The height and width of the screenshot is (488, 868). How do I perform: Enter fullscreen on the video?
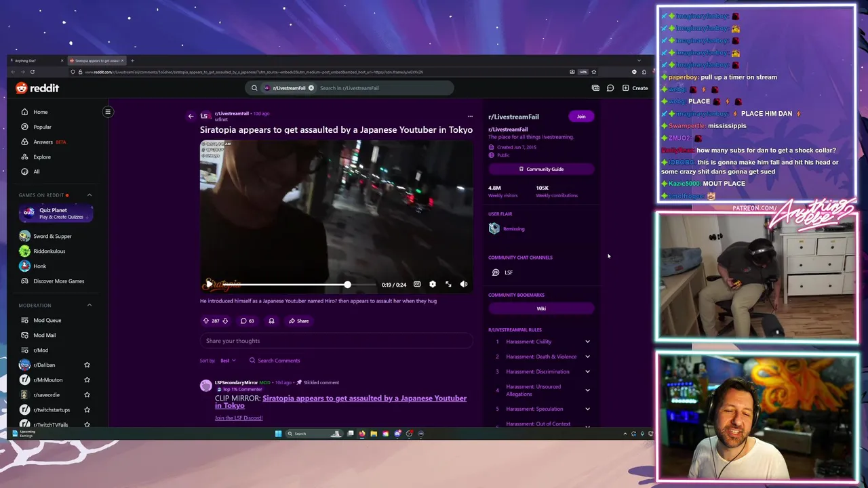pyautogui.click(x=448, y=285)
